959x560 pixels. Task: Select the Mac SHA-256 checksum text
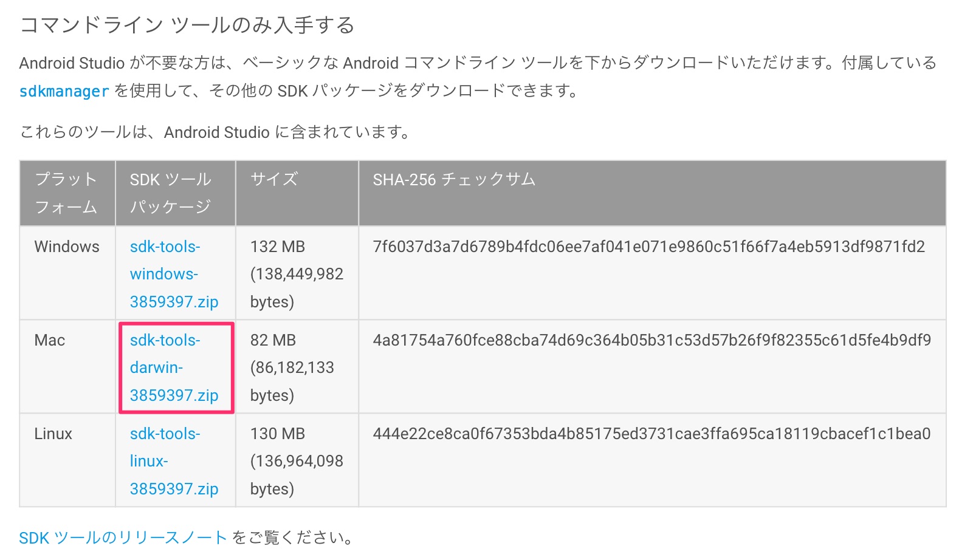point(651,340)
